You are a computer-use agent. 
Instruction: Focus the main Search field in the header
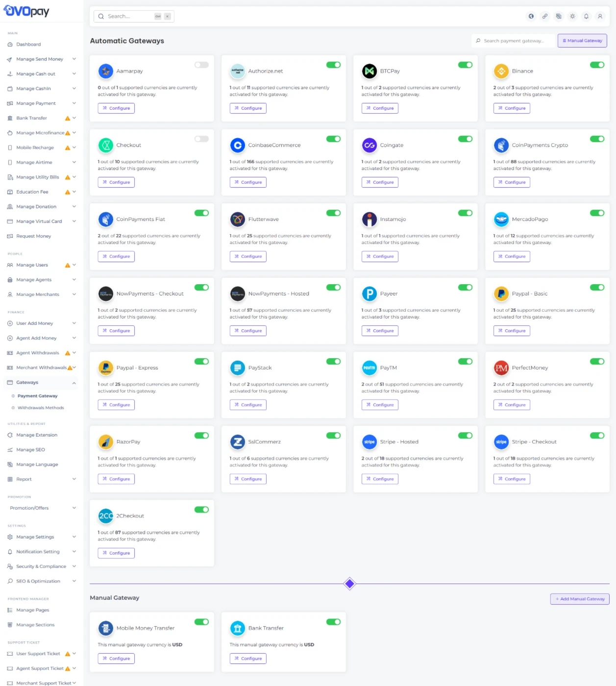pos(134,16)
